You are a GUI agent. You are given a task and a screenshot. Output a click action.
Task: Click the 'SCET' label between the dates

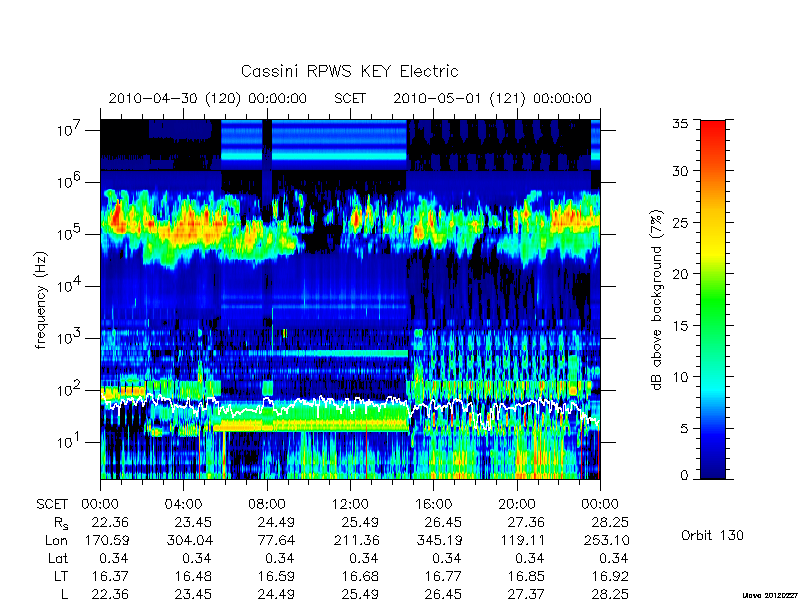point(350,98)
